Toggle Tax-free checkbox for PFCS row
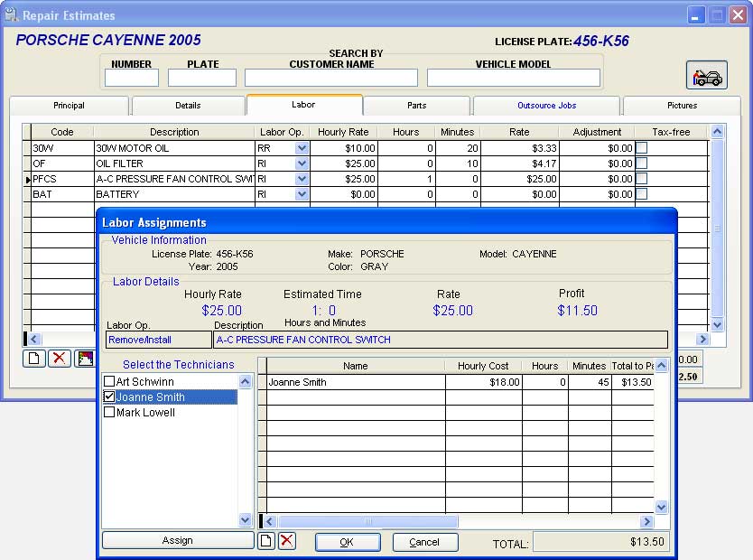753x560 pixels. pyautogui.click(x=642, y=179)
